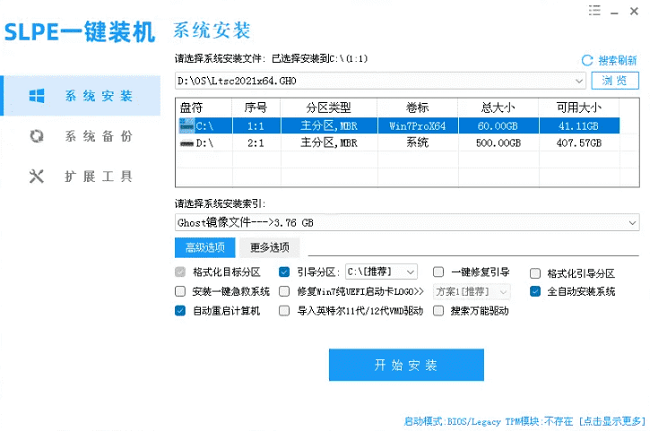The height and width of the screenshot is (431, 650).
Task: Switch to the 更多选项 tab
Action: coord(269,247)
